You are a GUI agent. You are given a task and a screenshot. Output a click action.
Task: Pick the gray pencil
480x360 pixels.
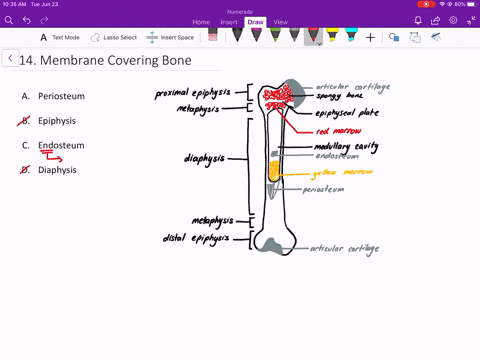(x=294, y=35)
